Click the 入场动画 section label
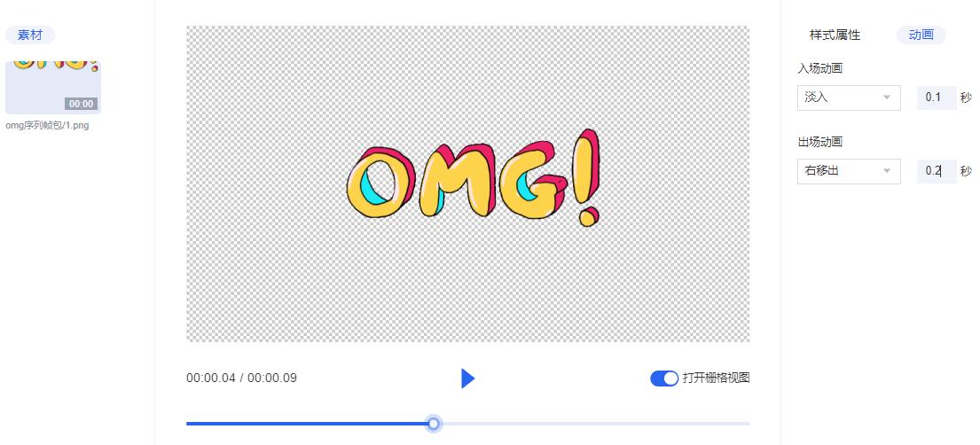The height and width of the screenshot is (445, 980). (x=820, y=69)
